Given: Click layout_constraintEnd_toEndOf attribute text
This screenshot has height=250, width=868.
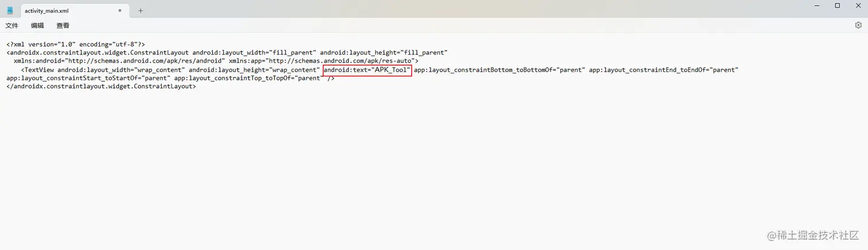Looking at the screenshot, I should [x=664, y=70].
